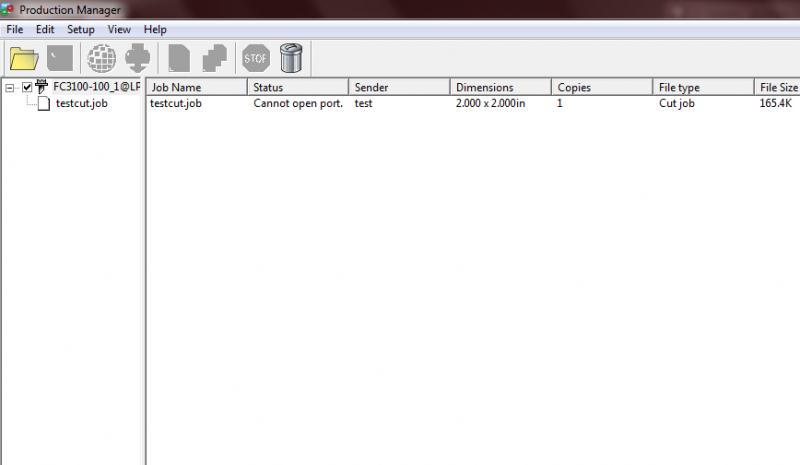800x465 pixels.
Task: Click the 'test' sender cell
Action: (x=363, y=103)
